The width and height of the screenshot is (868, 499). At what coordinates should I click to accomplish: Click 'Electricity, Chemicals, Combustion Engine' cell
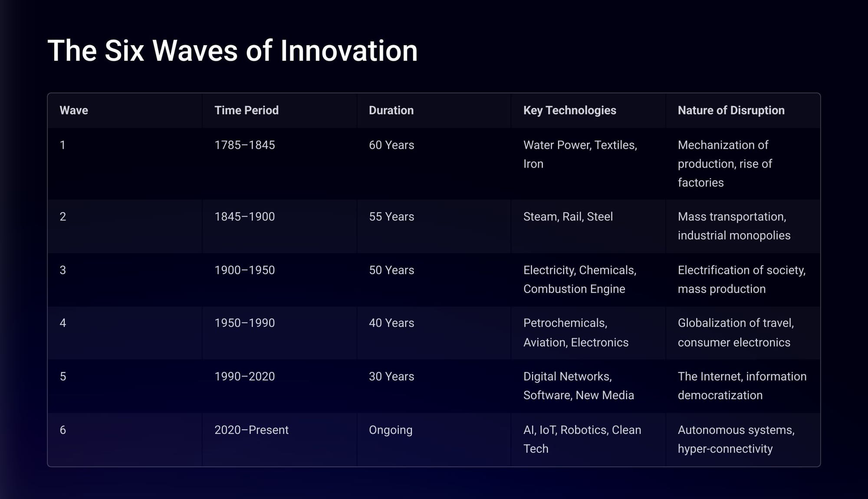589,279
